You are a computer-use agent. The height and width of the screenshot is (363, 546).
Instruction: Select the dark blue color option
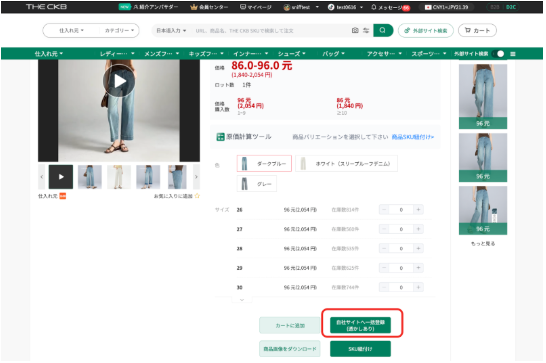click(264, 163)
